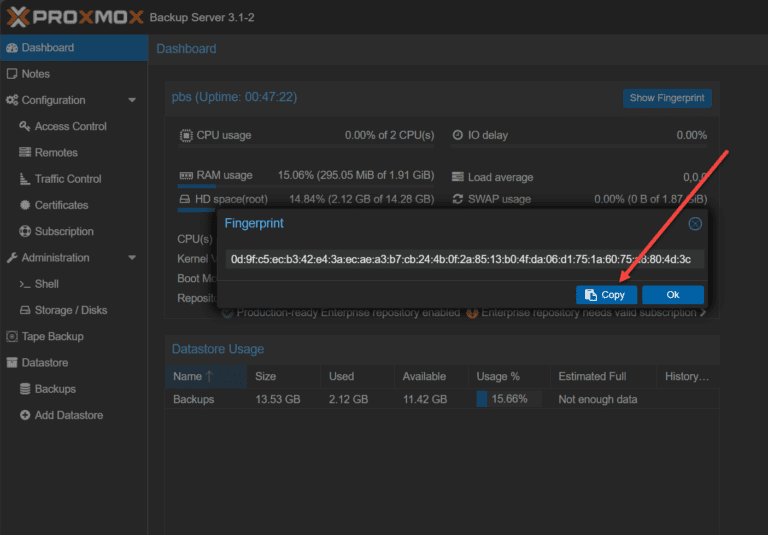Collapse the Configuration section arrow
The height and width of the screenshot is (535, 768).
point(132,100)
